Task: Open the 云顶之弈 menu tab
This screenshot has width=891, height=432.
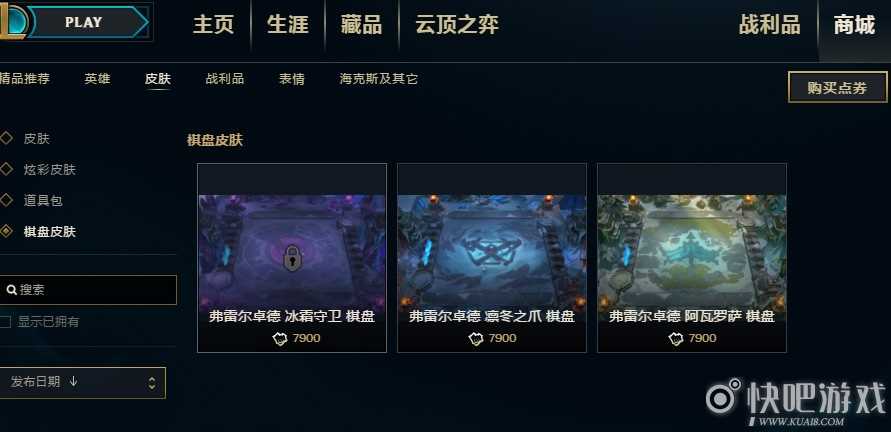Action: click(x=457, y=25)
